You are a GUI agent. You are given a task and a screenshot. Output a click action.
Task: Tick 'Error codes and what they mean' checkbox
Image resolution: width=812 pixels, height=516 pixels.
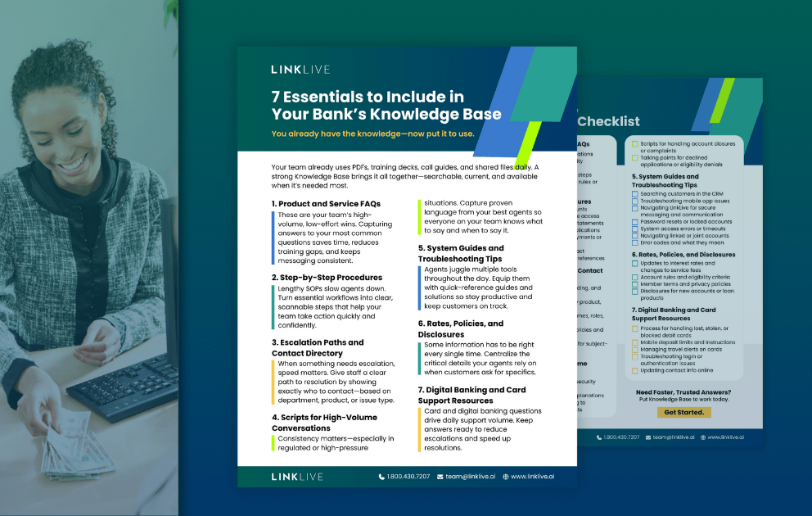click(x=635, y=242)
